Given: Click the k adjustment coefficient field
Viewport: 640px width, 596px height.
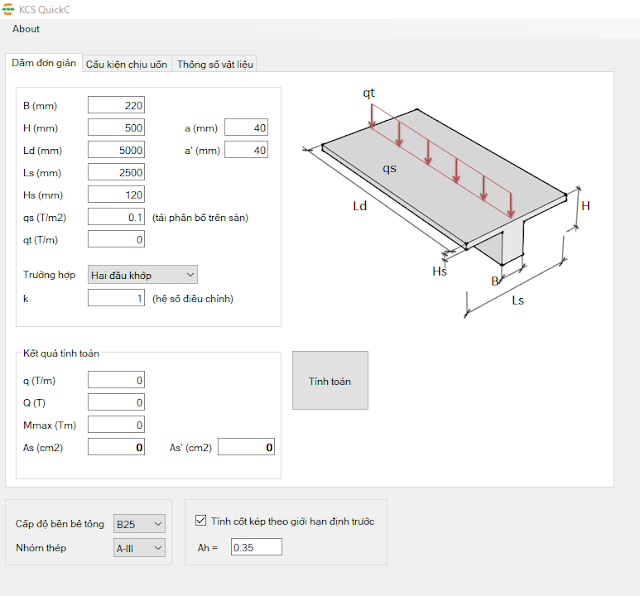Looking at the screenshot, I should point(116,298).
